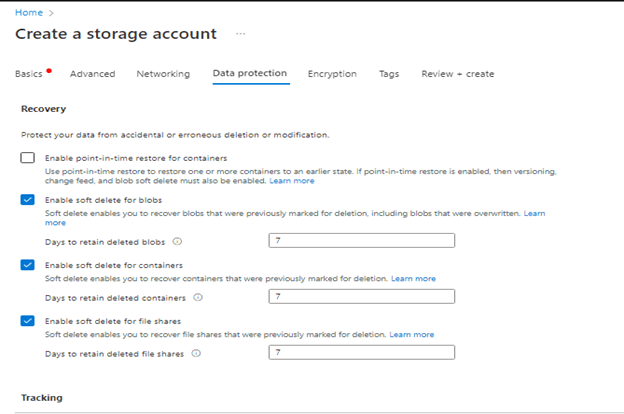The image size is (624, 414).
Task: Go to the Networking tab
Action: pyautogui.click(x=163, y=74)
